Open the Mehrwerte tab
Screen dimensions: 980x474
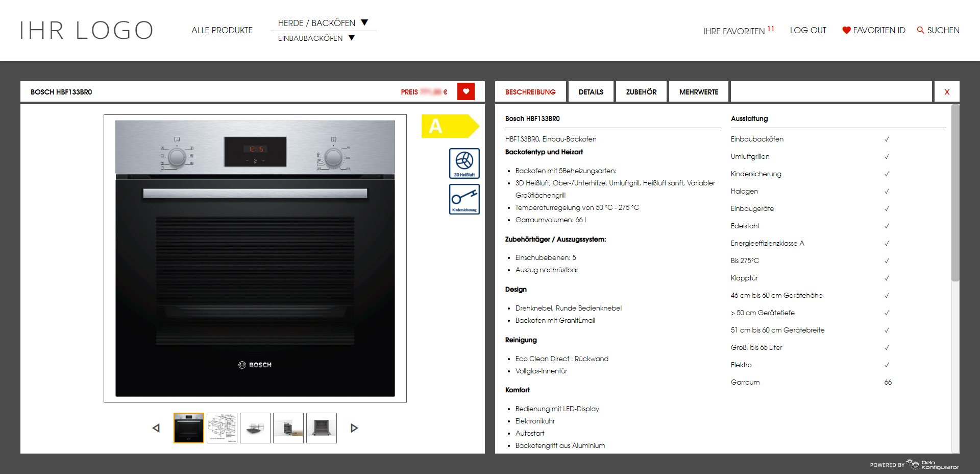698,92
